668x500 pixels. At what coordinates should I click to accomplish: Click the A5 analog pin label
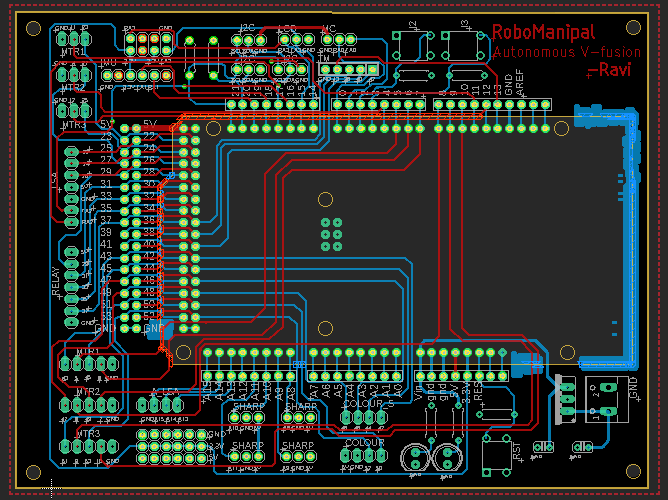[x=338, y=391]
